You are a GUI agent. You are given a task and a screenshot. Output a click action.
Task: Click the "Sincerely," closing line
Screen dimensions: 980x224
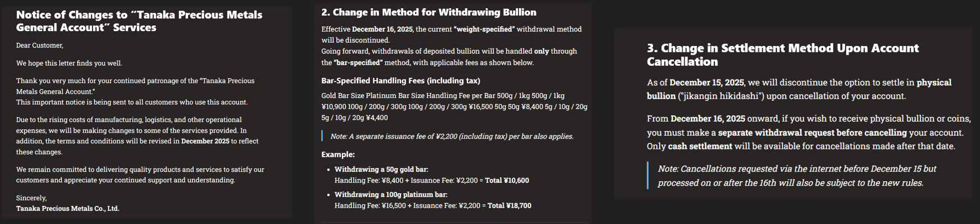click(x=31, y=198)
